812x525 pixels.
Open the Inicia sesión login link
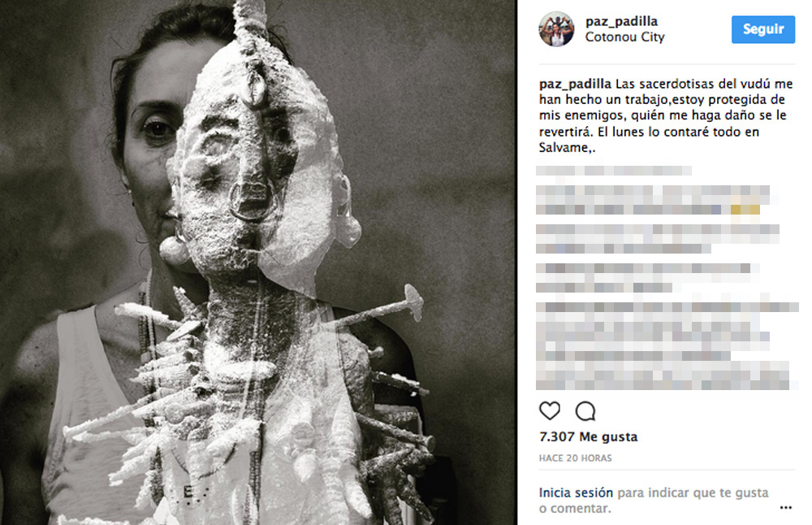(x=576, y=492)
